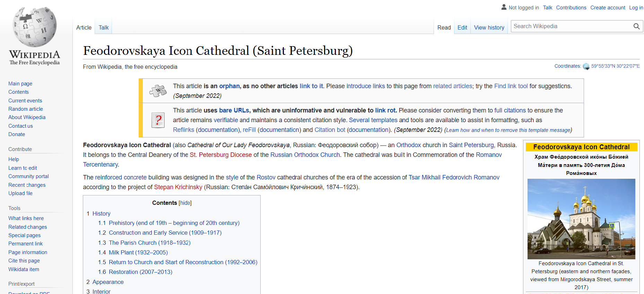Jump to 1.5 Return to Church section
This screenshot has width=644, height=294.
(x=178, y=262)
